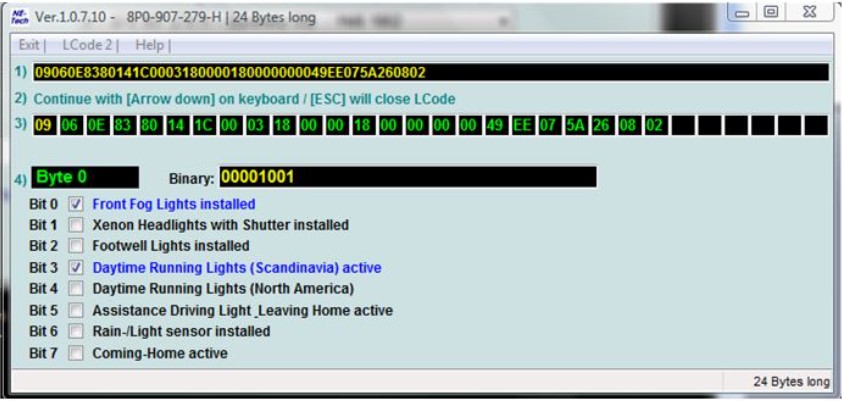The width and height of the screenshot is (842, 401).
Task: Select byte cell 08
Action: pos(629,125)
